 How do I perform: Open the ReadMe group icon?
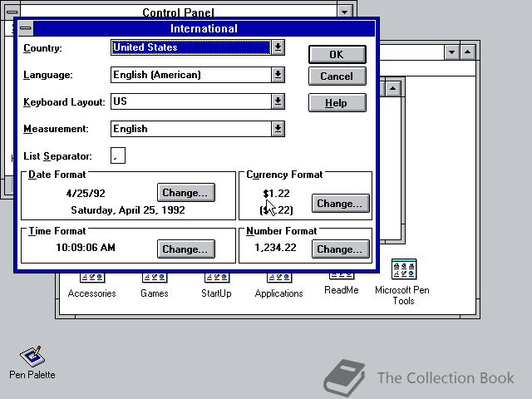tap(342, 284)
